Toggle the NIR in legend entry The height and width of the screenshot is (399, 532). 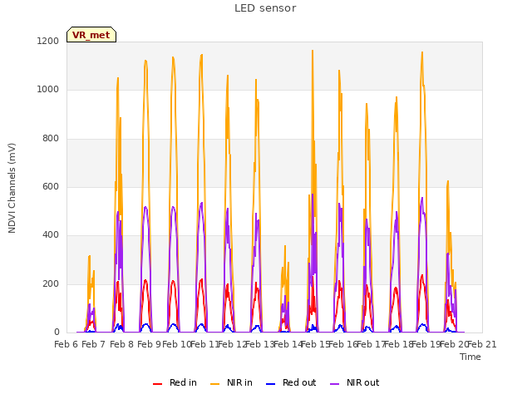click(x=231, y=382)
